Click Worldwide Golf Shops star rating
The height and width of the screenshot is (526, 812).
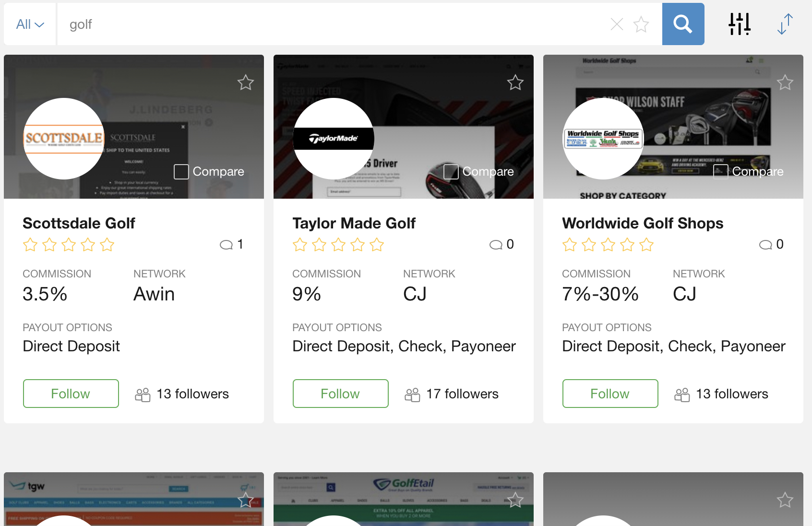pyautogui.click(x=608, y=245)
